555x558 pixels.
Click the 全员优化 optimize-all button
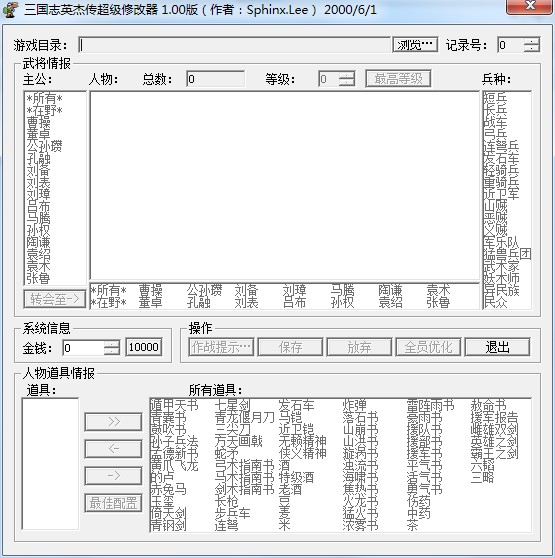click(x=428, y=347)
